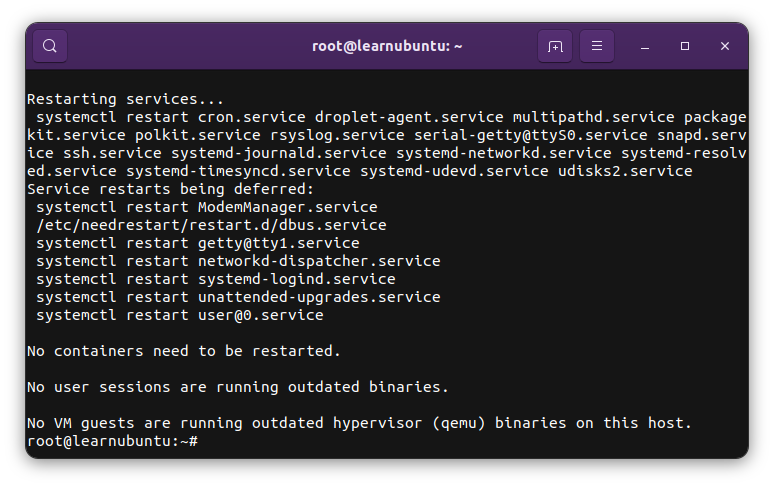Click the ModemManager.service restart line

(x=207, y=207)
